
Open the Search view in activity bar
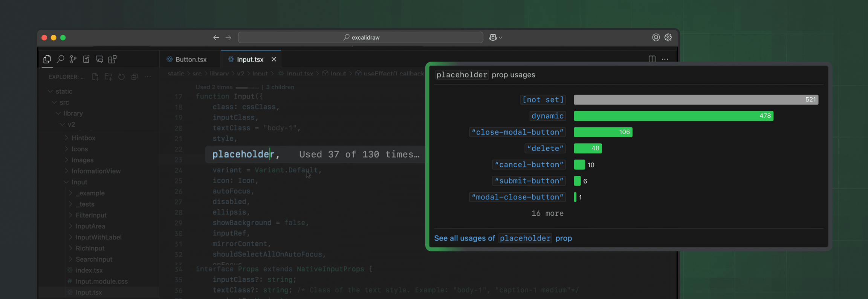point(60,59)
